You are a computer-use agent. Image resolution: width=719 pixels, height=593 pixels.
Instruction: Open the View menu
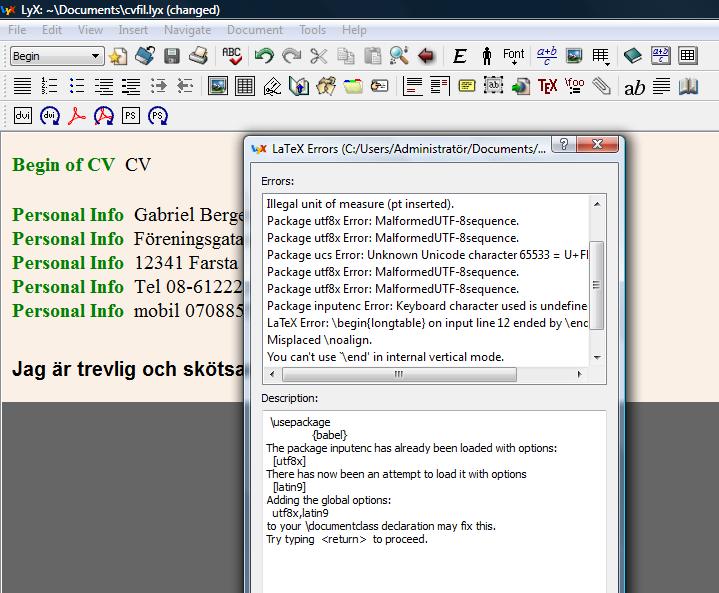tap(90, 30)
